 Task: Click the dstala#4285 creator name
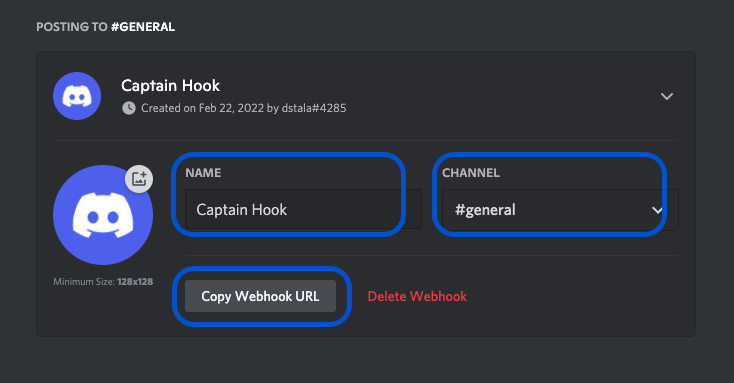click(x=314, y=108)
